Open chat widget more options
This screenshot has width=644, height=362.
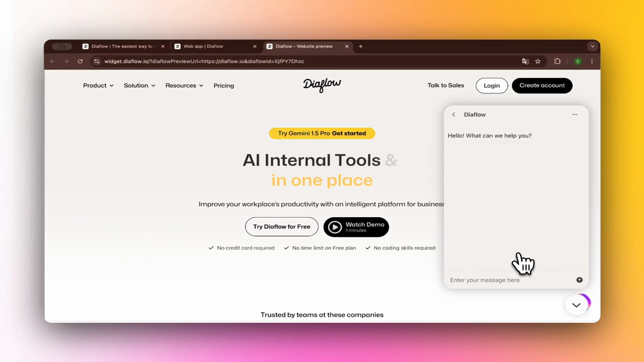click(575, 115)
